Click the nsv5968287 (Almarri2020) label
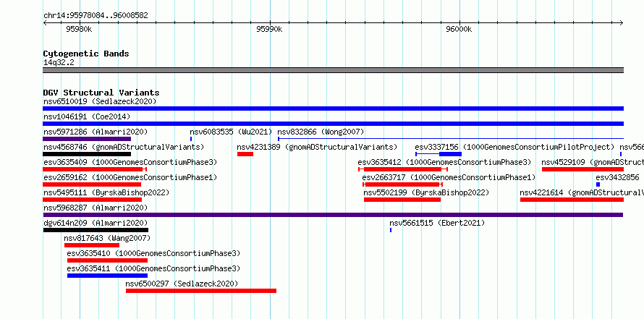This screenshot has height=319, width=644. [x=96, y=208]
